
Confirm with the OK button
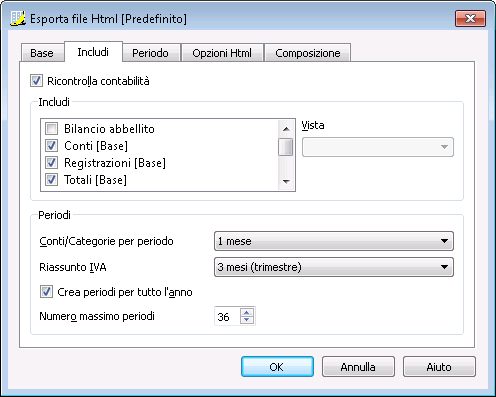point(277,367)
